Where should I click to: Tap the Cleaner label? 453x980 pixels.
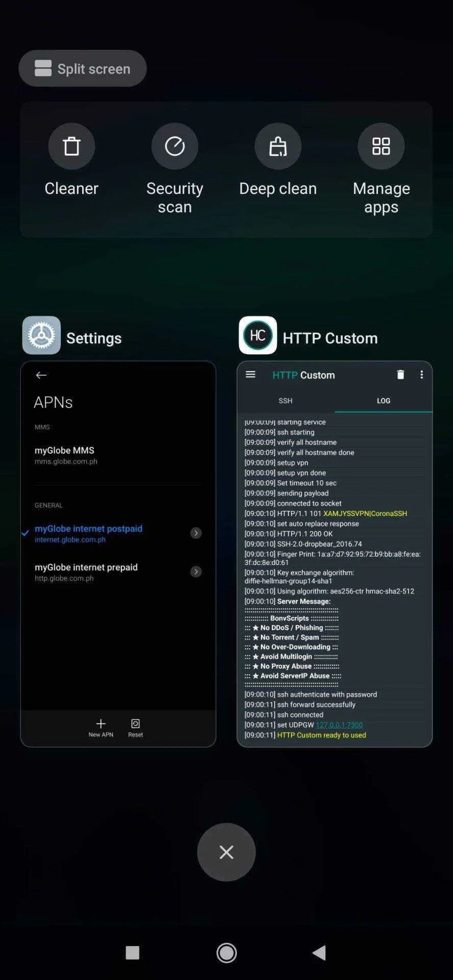[71, 188]
